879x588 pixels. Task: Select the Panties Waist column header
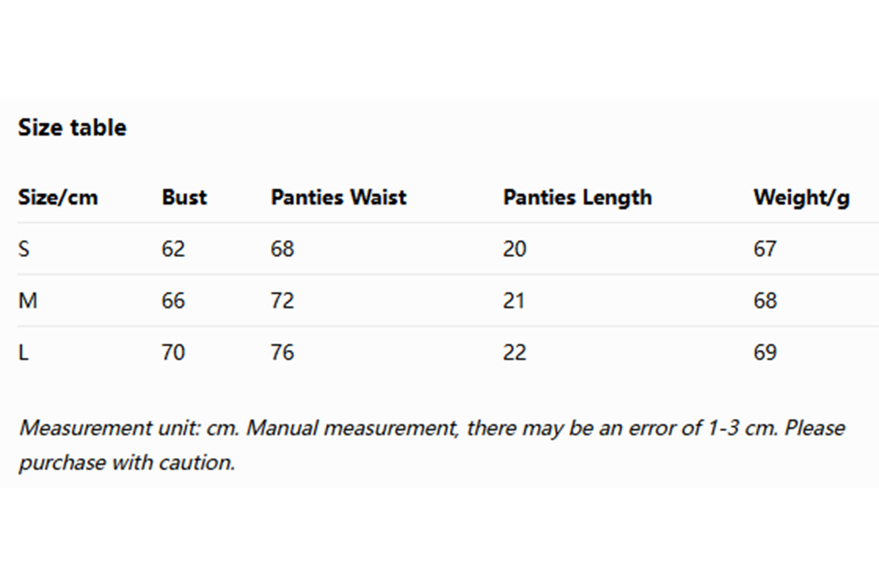[x=338, y=197]
